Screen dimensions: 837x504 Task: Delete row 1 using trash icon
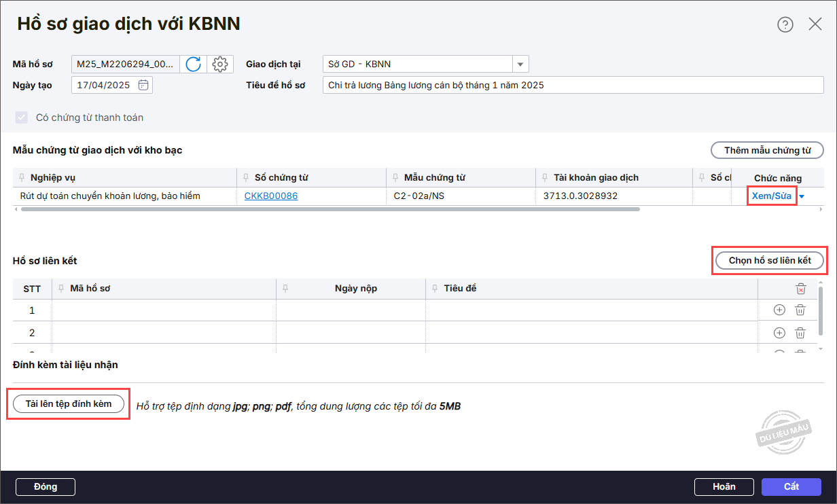[800, 310]
